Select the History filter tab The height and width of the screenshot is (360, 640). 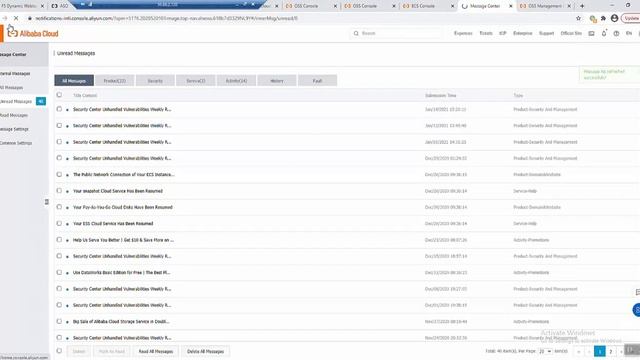[x=277, y=81]
